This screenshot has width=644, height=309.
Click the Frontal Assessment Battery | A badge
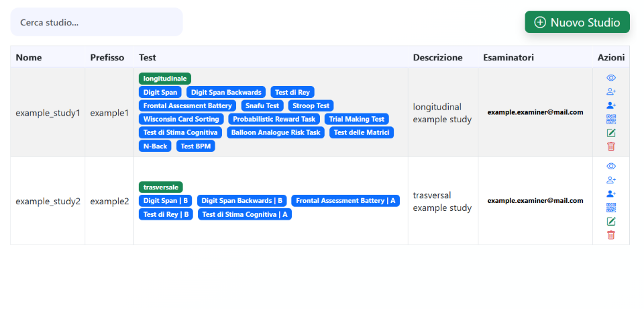[345, 200]
